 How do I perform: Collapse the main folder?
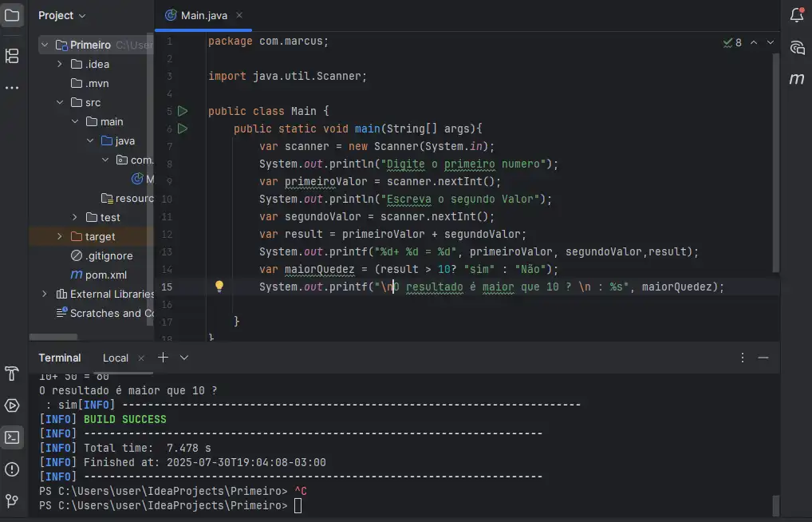coord(75,122)
